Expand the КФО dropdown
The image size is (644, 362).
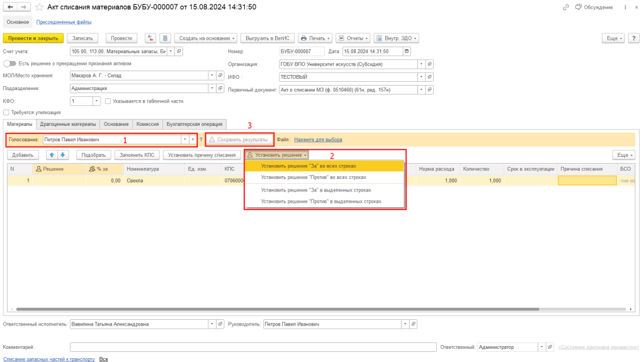coord(96,101)
